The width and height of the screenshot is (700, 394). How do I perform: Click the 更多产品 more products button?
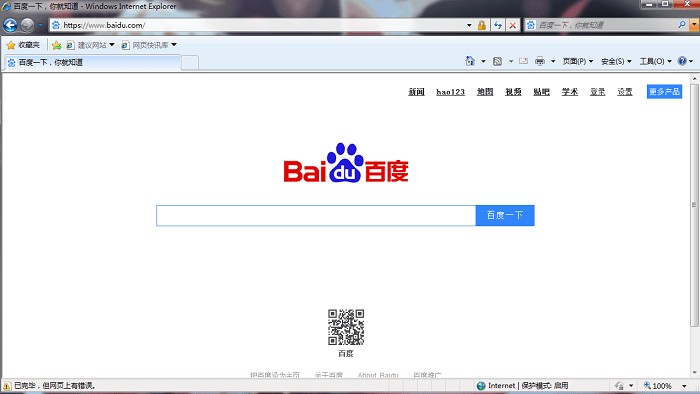click(664, 91)
